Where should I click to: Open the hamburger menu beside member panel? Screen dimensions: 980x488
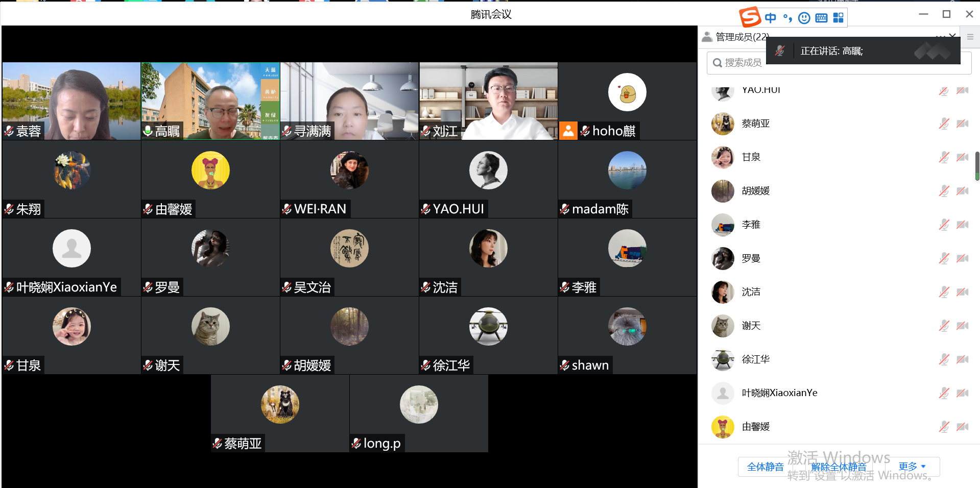pyautogui.click(x=970, y=37)
